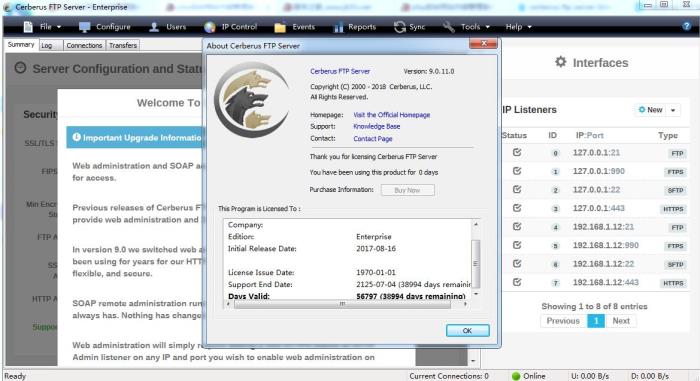Click the Cerberus three-headed dog logo

pyautogui.click(x=252, y=100)
